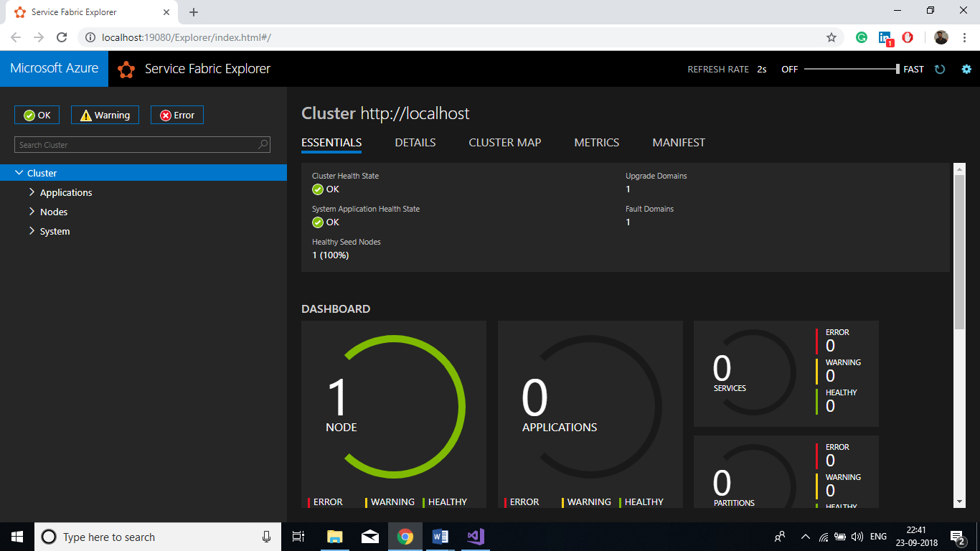980x551 pixels.
Task: Click the refresh rate slider handle
Action: 897,69
